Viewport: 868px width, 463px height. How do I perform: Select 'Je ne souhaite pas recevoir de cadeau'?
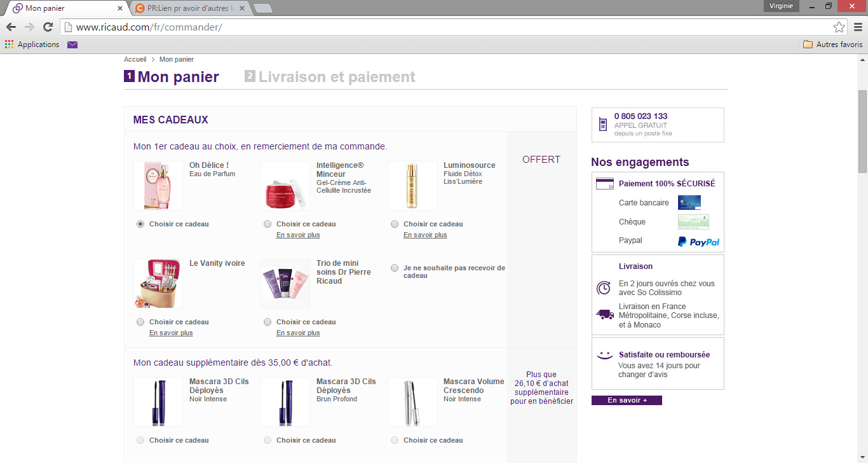point(395,268)
